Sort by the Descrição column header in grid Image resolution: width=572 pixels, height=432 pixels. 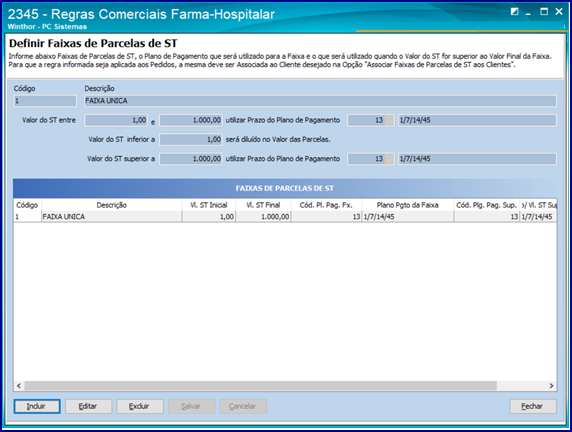[112, 205]
